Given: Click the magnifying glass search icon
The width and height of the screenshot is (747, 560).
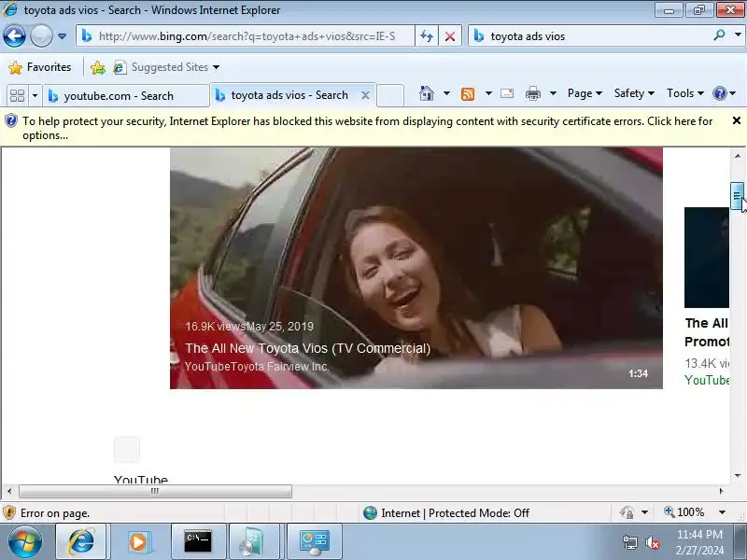Looking at the screenshot, I should tap(719, 35).
